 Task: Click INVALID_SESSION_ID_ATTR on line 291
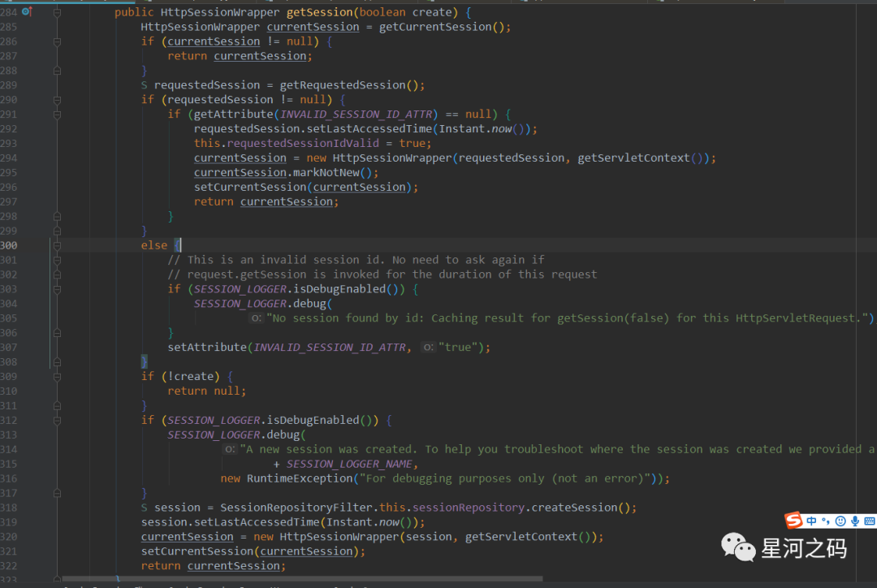356,115
